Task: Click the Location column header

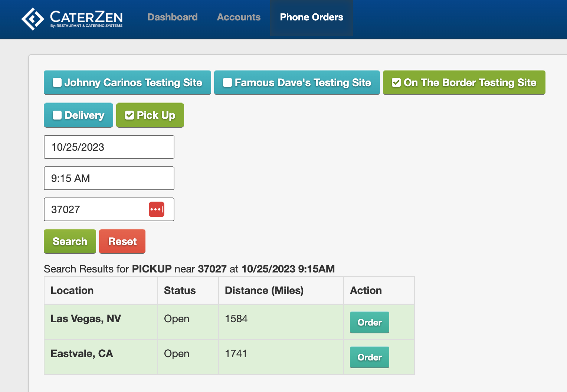Action: click(x=101, y=290)
